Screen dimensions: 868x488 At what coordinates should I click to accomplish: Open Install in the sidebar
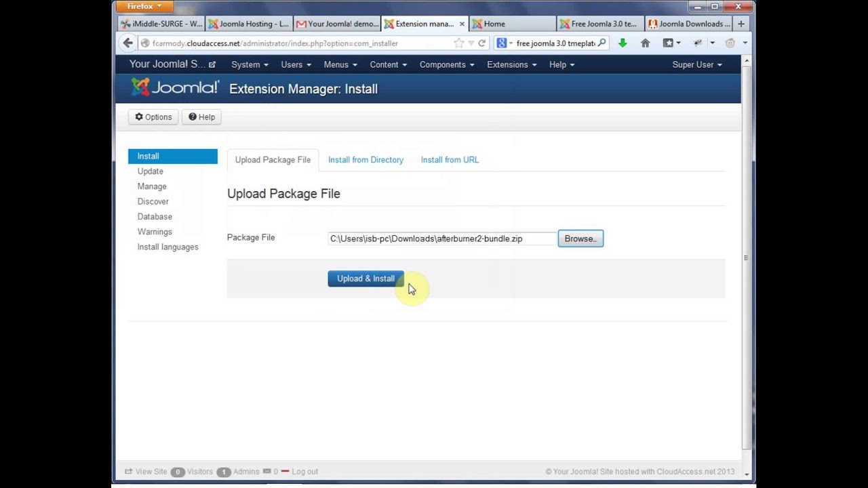173,156
